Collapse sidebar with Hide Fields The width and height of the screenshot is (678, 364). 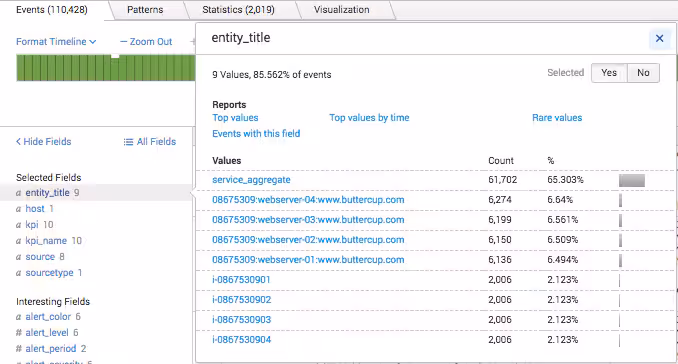pyautogui.click(x=44, y=141)
